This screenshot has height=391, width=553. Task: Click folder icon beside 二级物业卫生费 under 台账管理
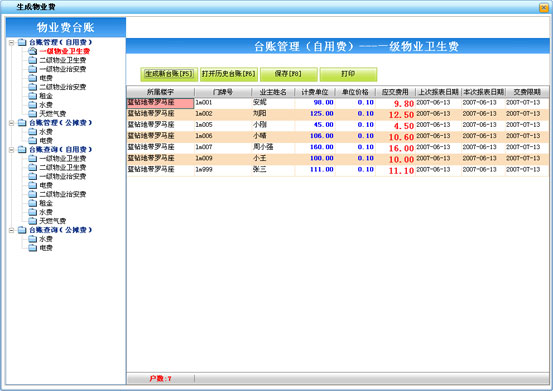point(32,60)
